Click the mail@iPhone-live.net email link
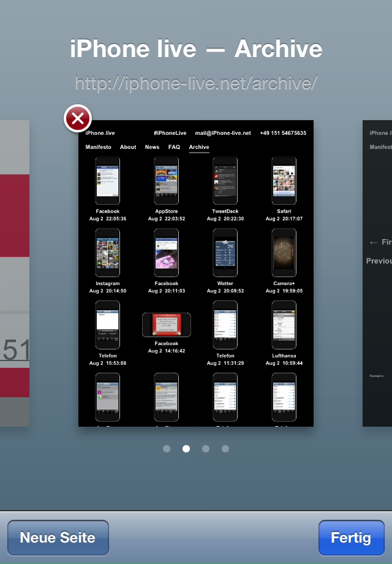Image resolution: width=392 pixels, height=564 pixels. tap(223, 133)
